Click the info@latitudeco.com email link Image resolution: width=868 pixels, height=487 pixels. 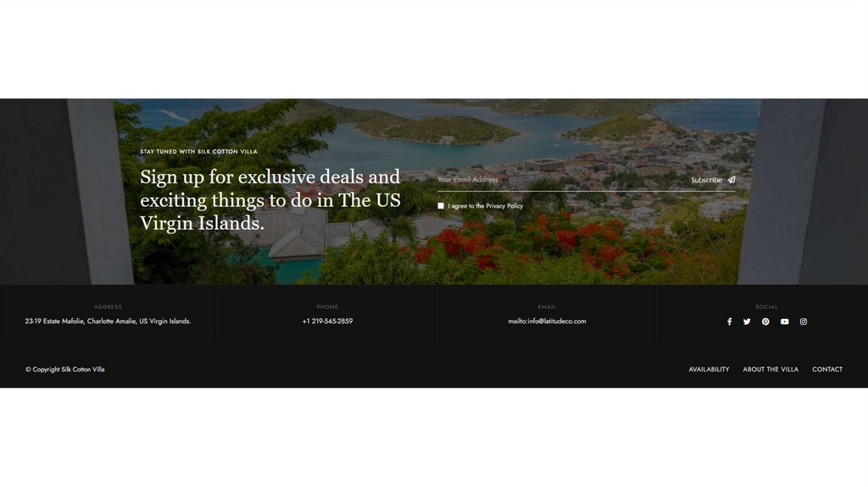(547, 321)
